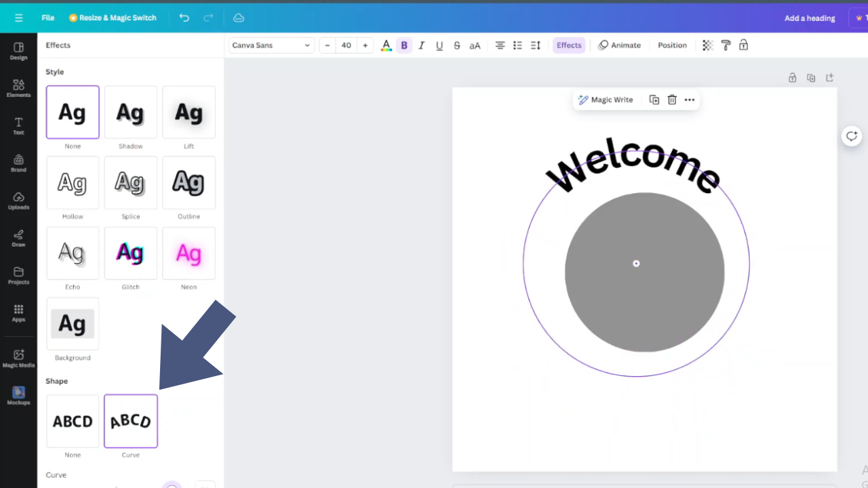Image resolution: width=868 pixels, height=488 pixels.
Task: Change text alignment
Action: pos(500,45)
